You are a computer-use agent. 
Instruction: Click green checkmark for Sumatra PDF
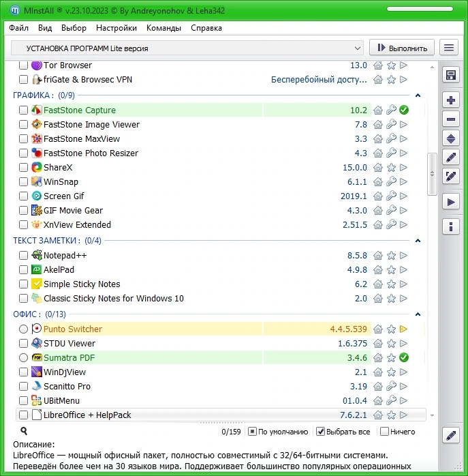(404, 357)
